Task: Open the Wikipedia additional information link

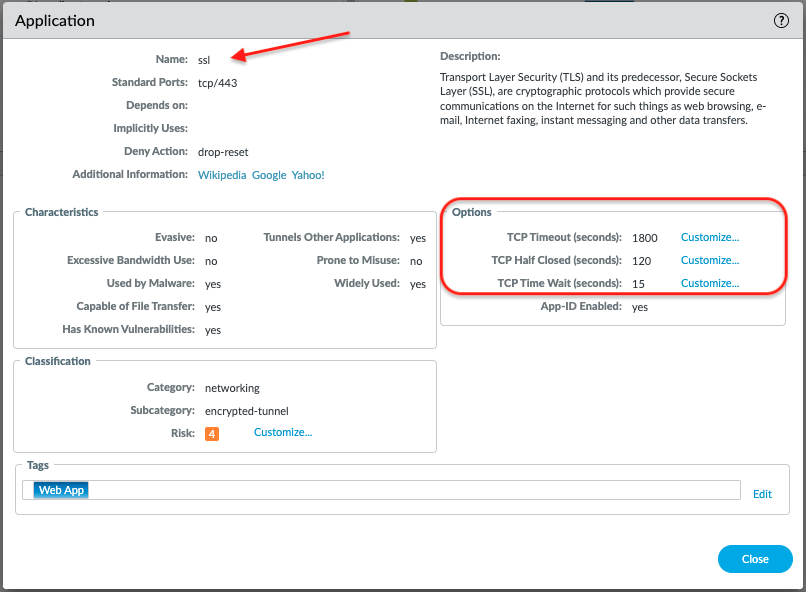Action: [x=222, y=175]
